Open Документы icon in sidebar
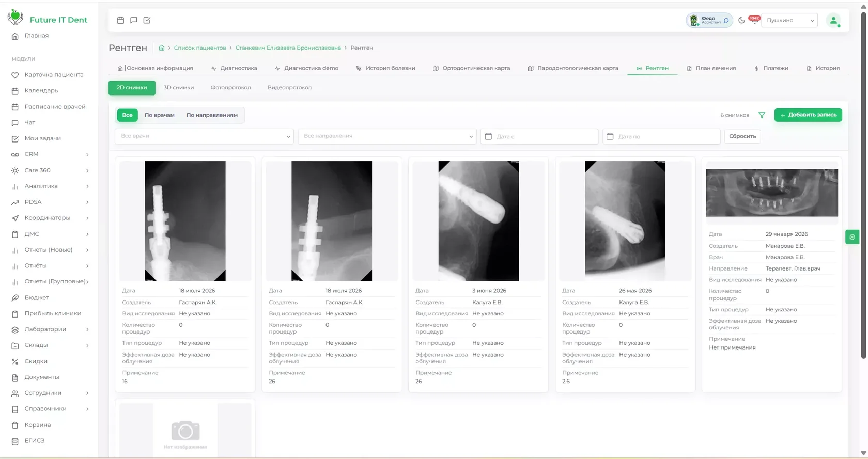 (x=15, y=377)
